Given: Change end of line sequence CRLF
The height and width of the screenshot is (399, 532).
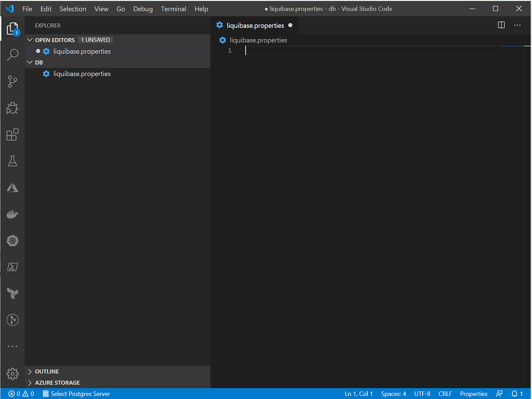Looking at the screenshot, I should tap(445, 394).
